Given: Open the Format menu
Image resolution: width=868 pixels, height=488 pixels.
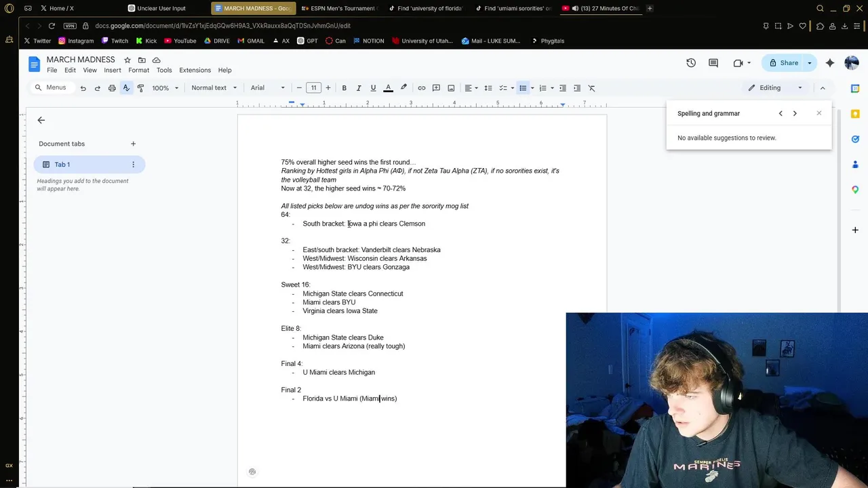Looking at the screenshot, I should point(138,70).
